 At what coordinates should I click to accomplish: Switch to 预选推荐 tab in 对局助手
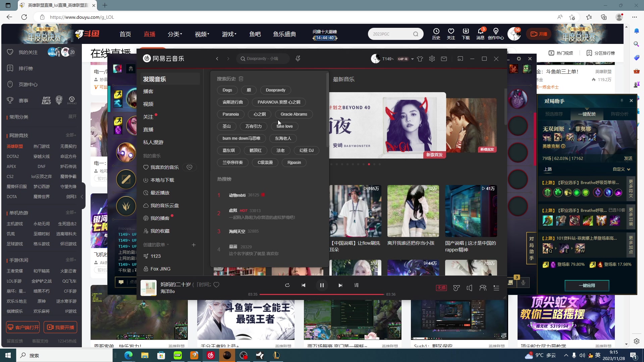click(554, 114)
